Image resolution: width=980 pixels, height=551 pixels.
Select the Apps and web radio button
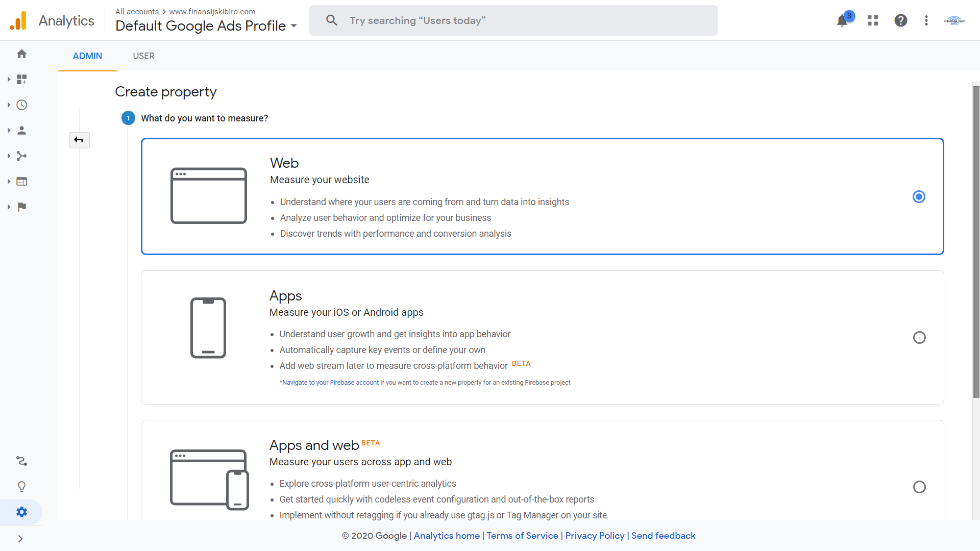pyautogui.click(x=919, y=487)
